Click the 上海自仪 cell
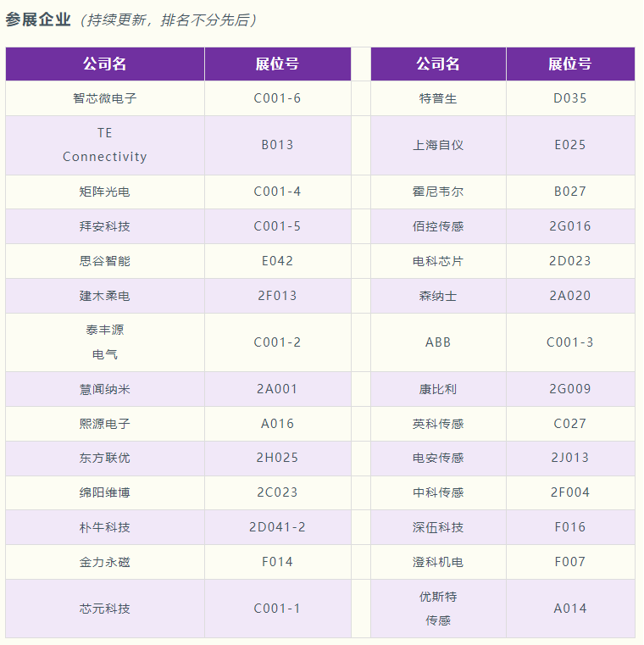644x645 pixels. pyautogui.click(x=438, y=145)
